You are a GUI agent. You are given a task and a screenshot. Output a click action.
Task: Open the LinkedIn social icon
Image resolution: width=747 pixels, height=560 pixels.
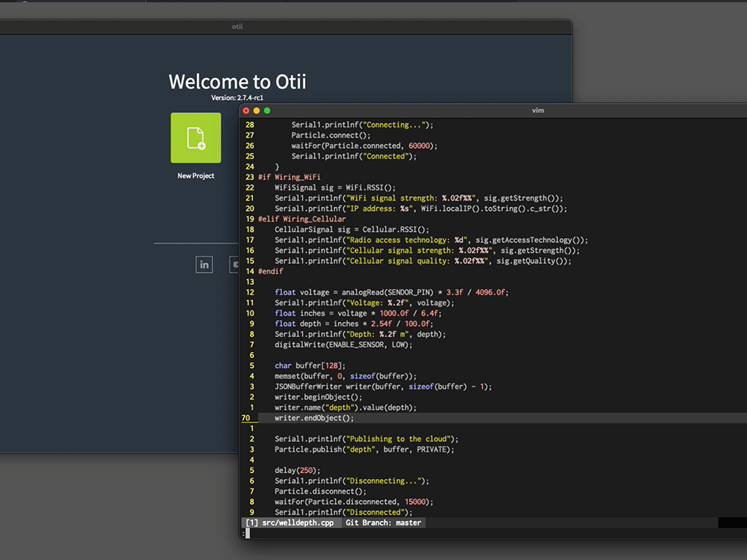coord(204,265)
